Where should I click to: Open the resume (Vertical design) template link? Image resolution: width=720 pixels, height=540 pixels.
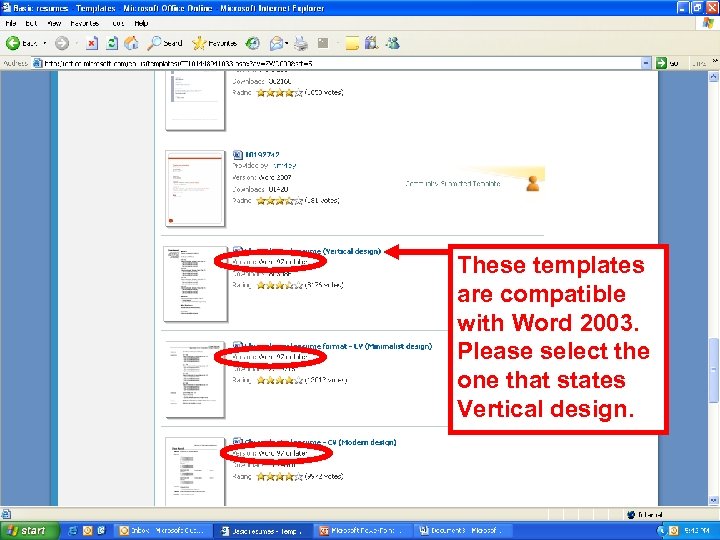pos(313,251)
